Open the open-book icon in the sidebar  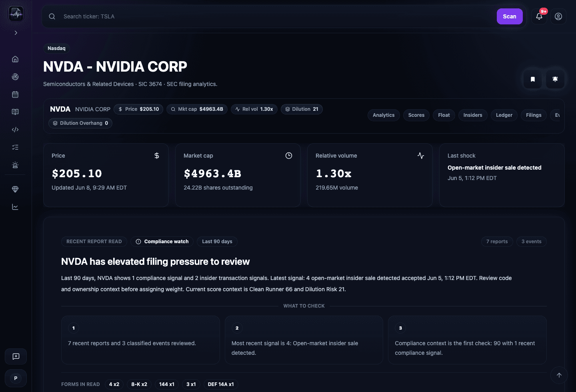coord(15,112)
